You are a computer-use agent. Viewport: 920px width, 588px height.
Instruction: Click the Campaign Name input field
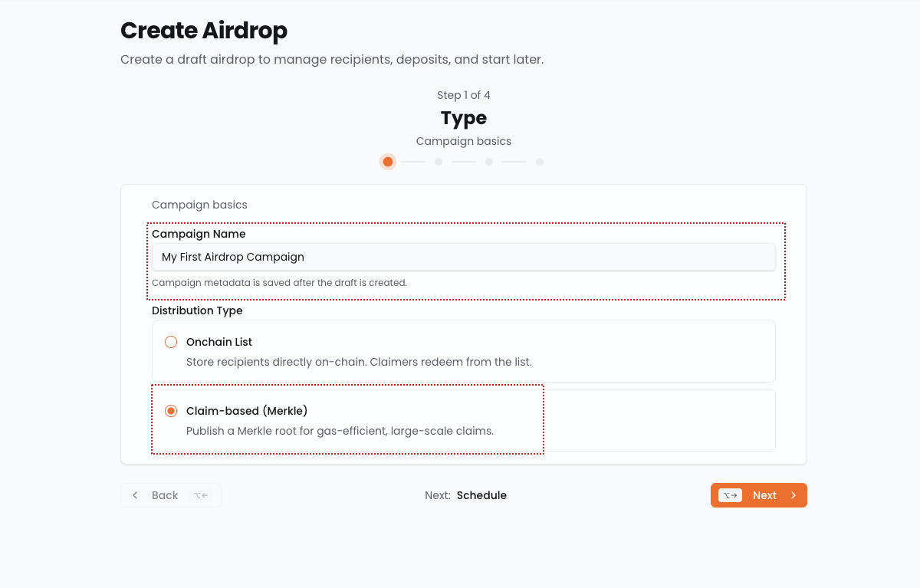[463, 258]
